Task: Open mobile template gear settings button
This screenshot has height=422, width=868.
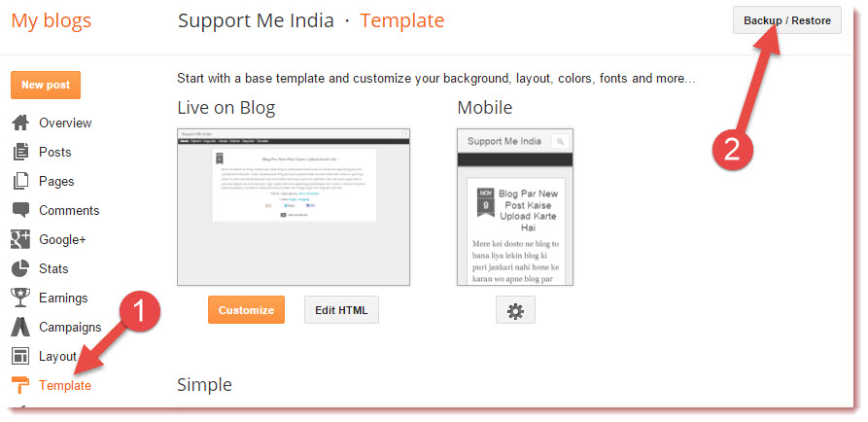Action: (515, 310)
